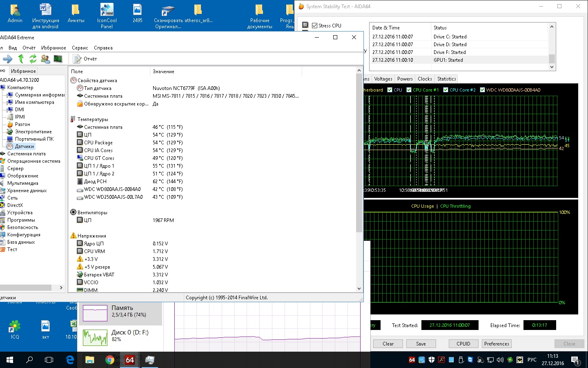Click the green refresh arrows toolbar icon

(x=33, y=59)
